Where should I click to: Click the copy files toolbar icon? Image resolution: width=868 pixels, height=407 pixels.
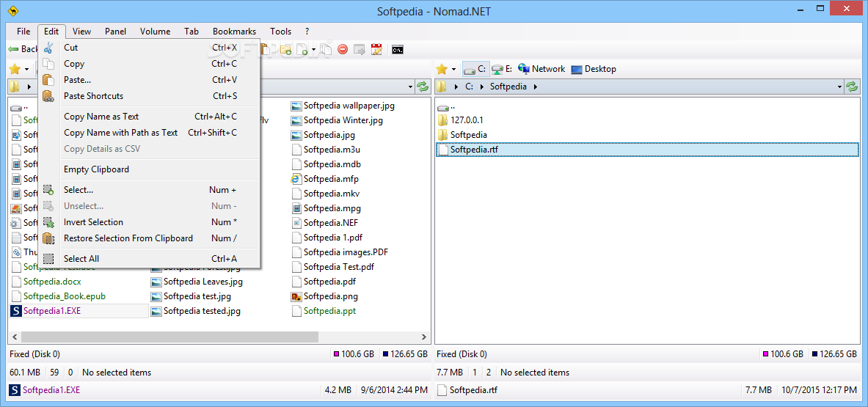pyautogui.click(x=326, y=50)
